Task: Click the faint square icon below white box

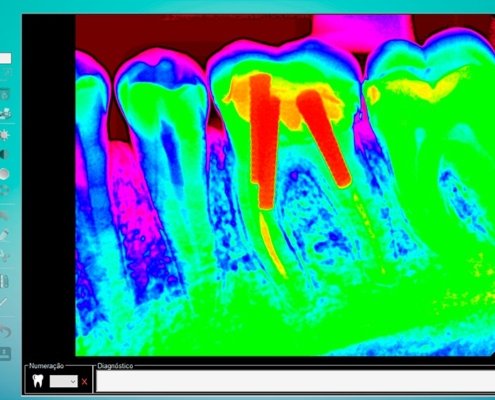Action: pos(5,74)
